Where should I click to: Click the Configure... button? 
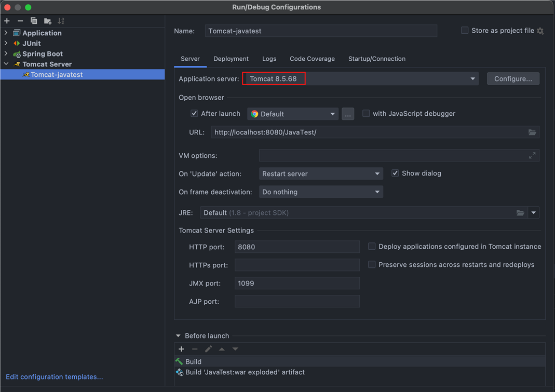click(513, 78)
